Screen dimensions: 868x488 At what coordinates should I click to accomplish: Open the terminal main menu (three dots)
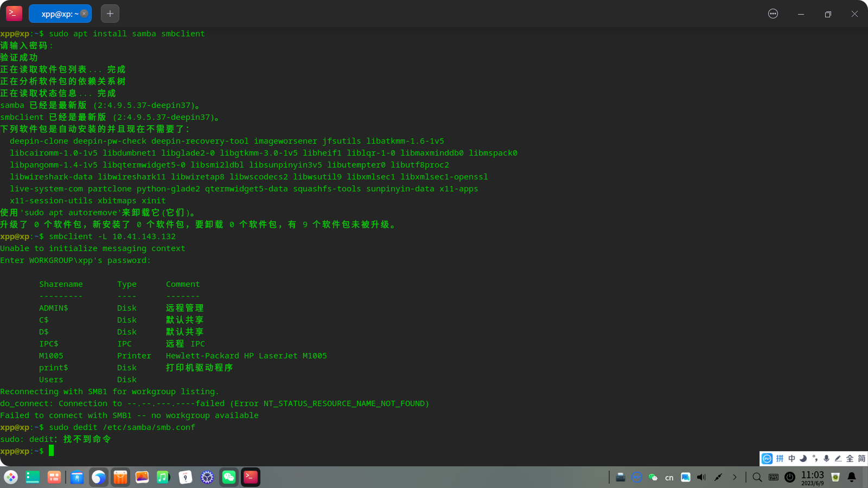click(773, 14)
